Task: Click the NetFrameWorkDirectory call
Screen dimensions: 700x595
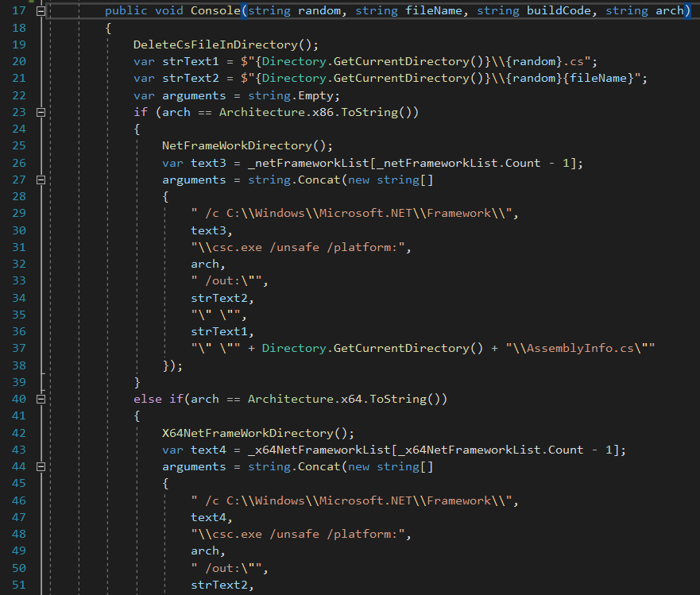Action: [x=237, y=146]
